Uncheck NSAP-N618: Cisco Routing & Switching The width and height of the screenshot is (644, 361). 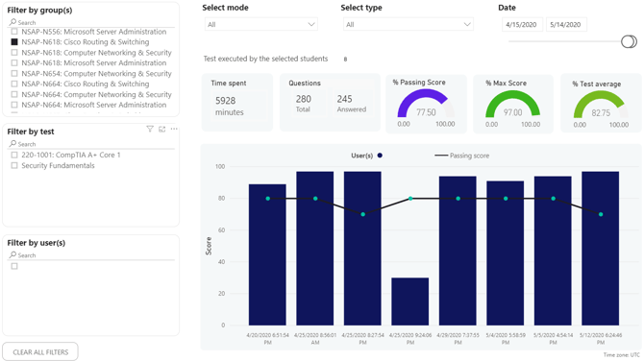(x=14, y=42)
